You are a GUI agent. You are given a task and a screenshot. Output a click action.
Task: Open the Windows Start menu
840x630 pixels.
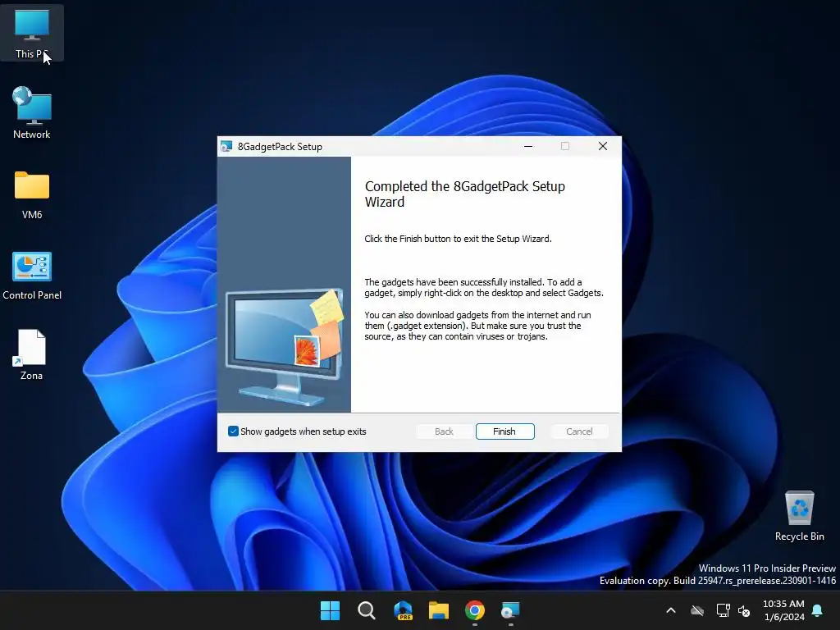tap(330, 610)
